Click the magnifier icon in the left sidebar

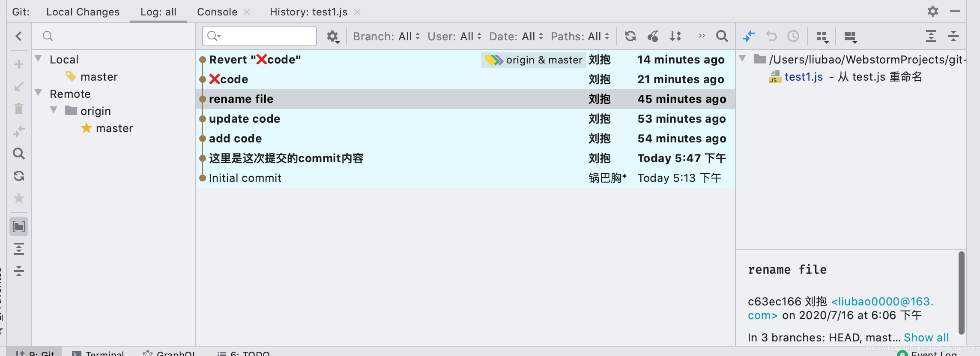click(18, 154)
